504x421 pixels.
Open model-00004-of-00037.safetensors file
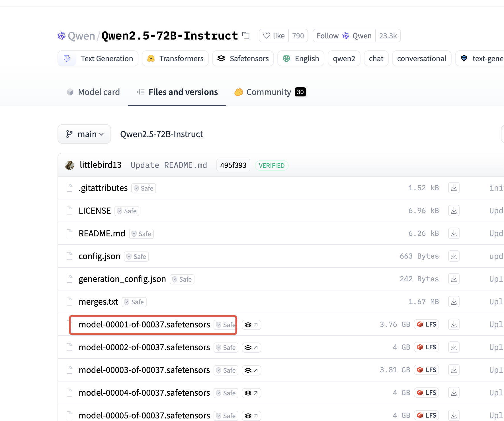click(144, 393)
